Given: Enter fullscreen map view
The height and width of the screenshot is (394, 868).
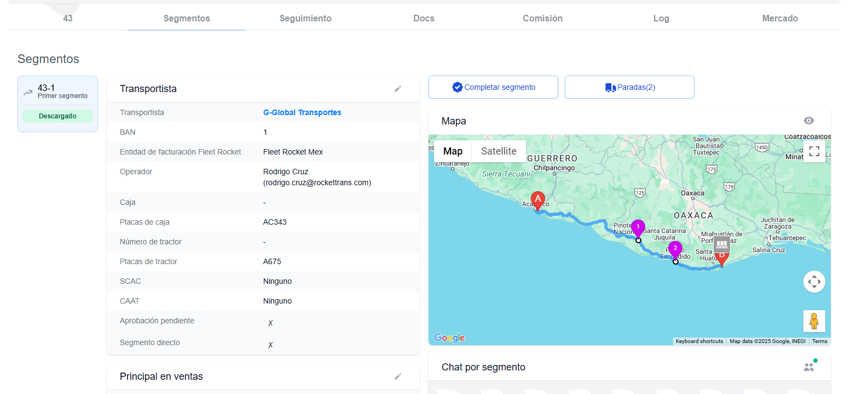Looking at the screenshot, I should point(814,151).
